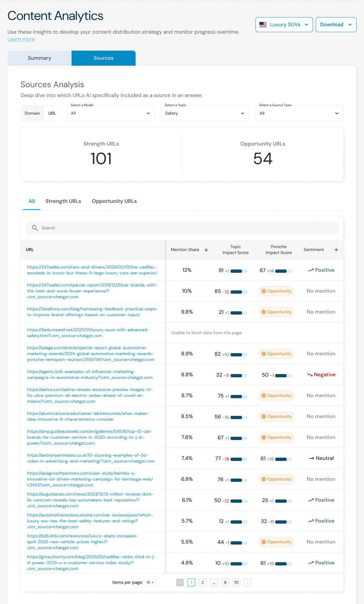Click Opportunity badge in asiagrowthpartners row
The width and height of the screenshot is (364, 604).
pyautogui.click(x=276, y=479)
